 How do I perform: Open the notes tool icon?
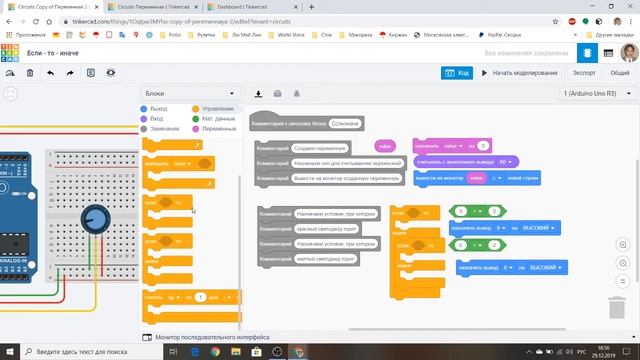coord(91,73)
